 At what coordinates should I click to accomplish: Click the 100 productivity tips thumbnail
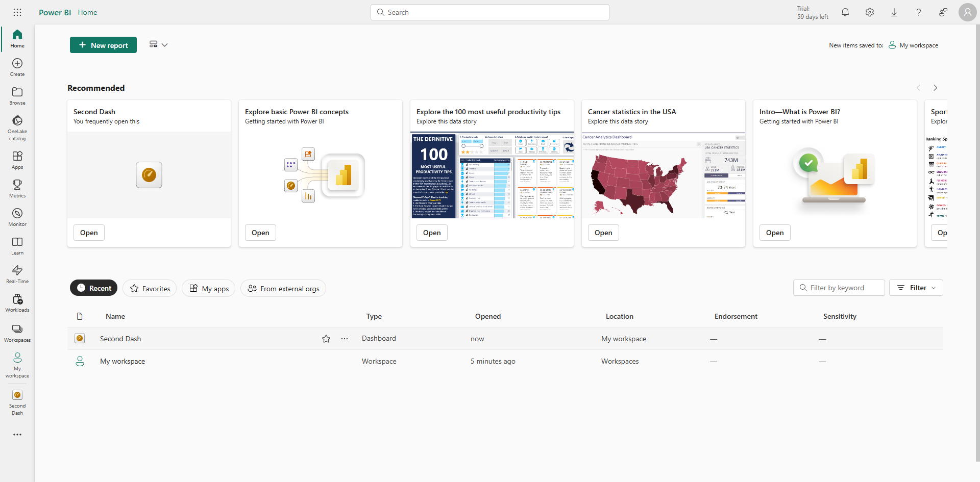(492, 175)
